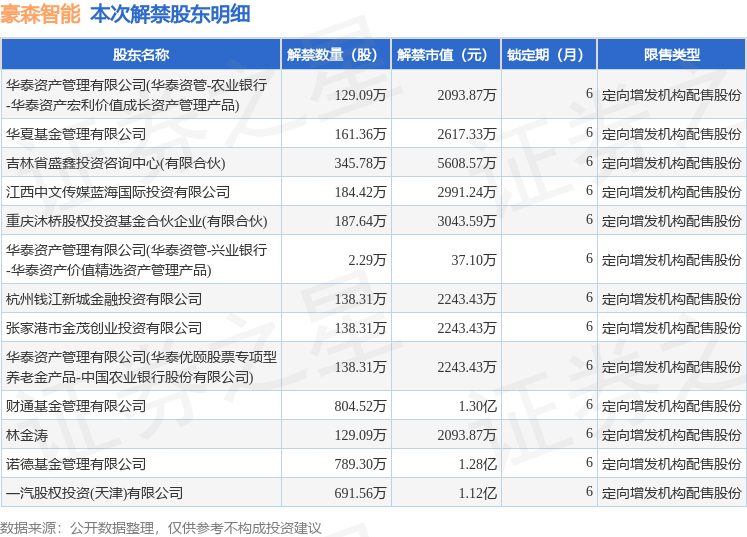Viewport: 747px width, 537px height.
Task: Click the value 345.78万
Action: click(360, 163)
